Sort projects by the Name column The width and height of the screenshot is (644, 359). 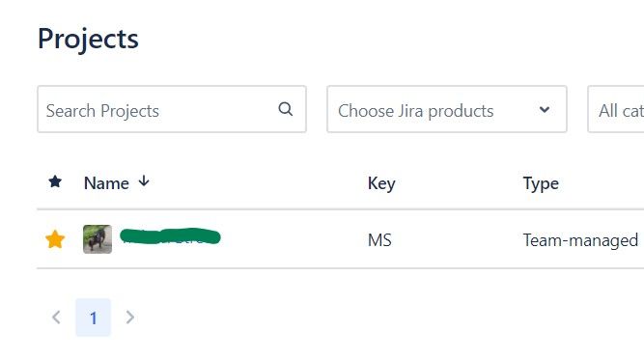coord(106,183)
